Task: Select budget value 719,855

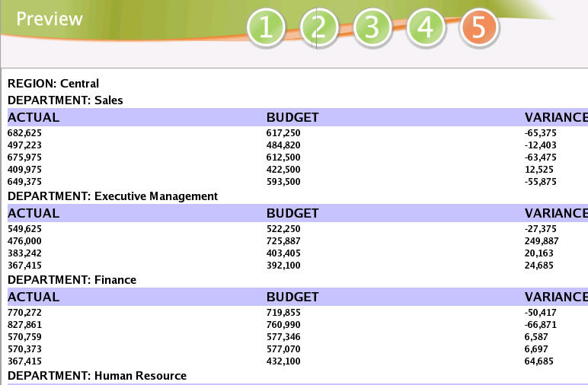Action: point(283,313)
